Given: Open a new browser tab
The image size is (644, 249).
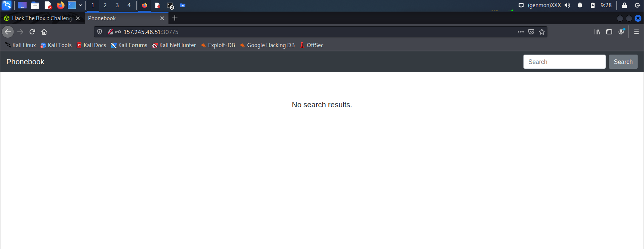Looking at the screenshot, I should tap(175, 18).
